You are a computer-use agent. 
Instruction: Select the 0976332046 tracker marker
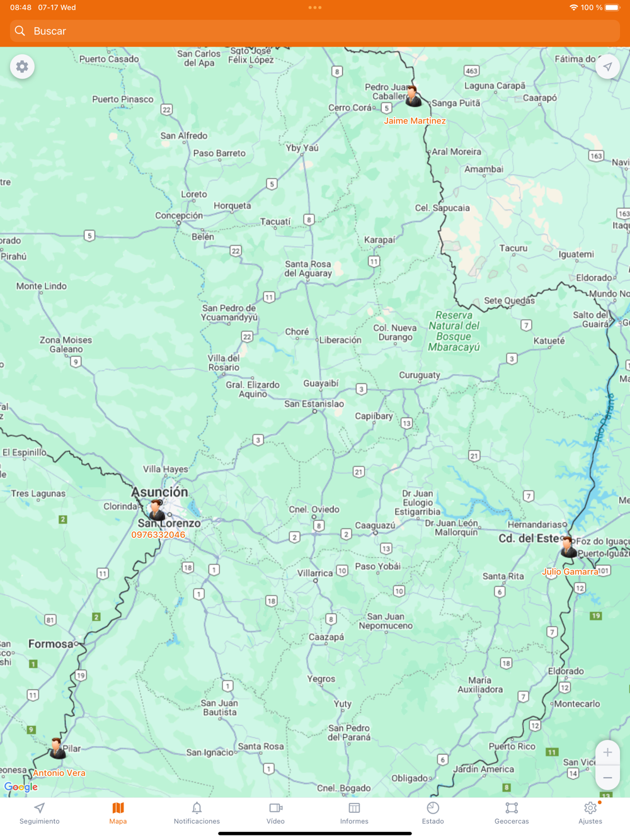click(156, 510)
